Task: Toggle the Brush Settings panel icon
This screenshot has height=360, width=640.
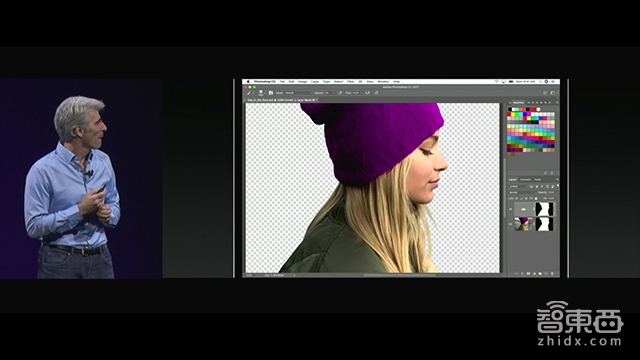Action: (271, 93)
